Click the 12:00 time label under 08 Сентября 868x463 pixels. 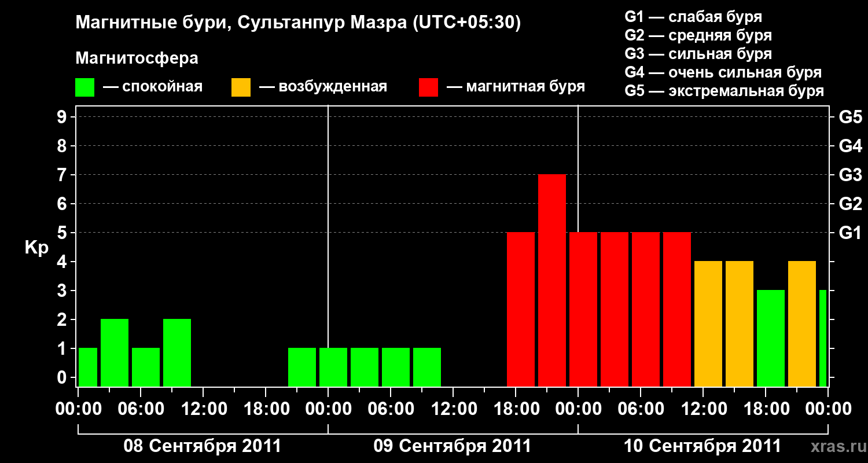point(203,409)
